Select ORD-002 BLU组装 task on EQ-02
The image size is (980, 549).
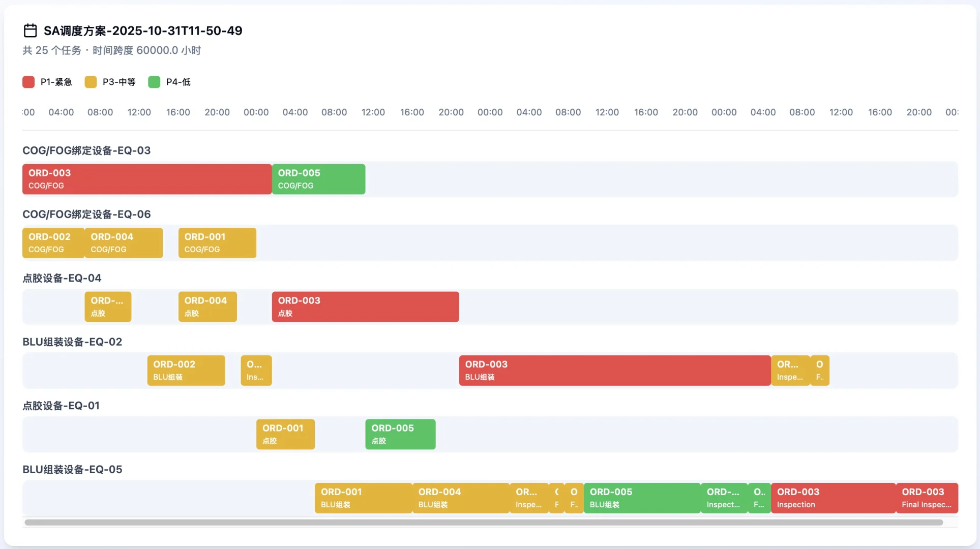point(186,371)
